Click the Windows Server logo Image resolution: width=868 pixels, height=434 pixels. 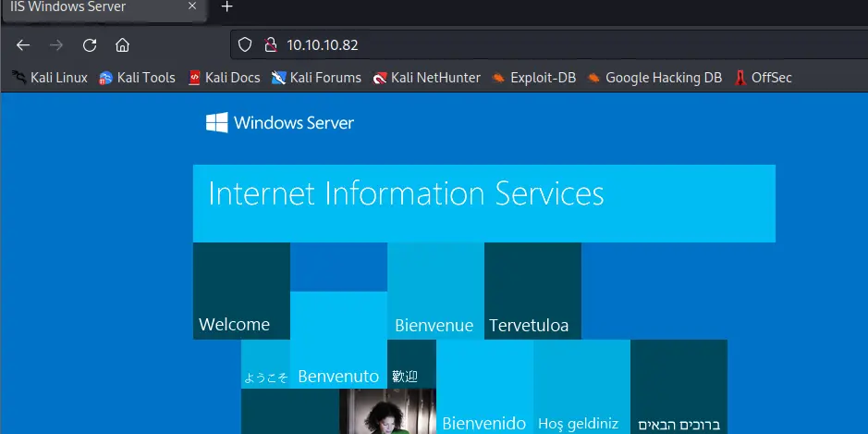point(279,122)
